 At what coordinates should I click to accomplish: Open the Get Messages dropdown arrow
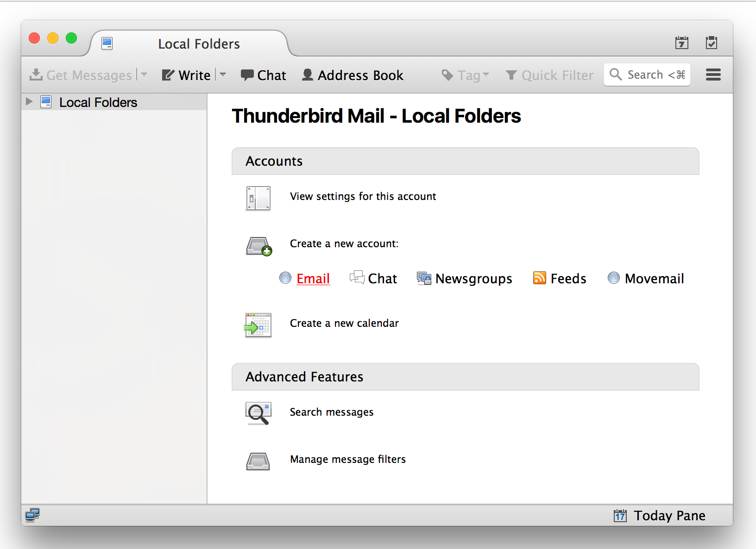(144, 75)
